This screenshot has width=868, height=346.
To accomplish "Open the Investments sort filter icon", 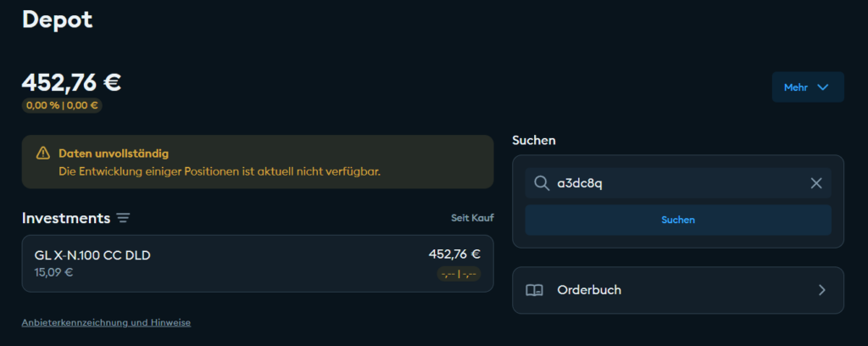I will (x=124, y=219).
